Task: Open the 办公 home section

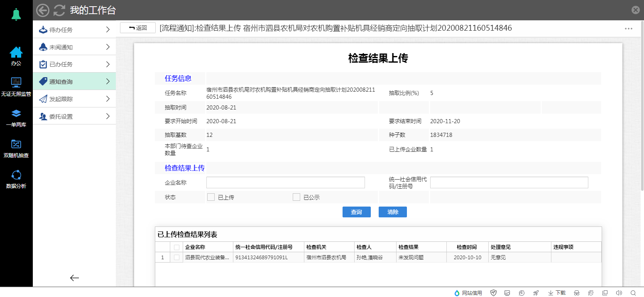Action: [x=16, y=56]
